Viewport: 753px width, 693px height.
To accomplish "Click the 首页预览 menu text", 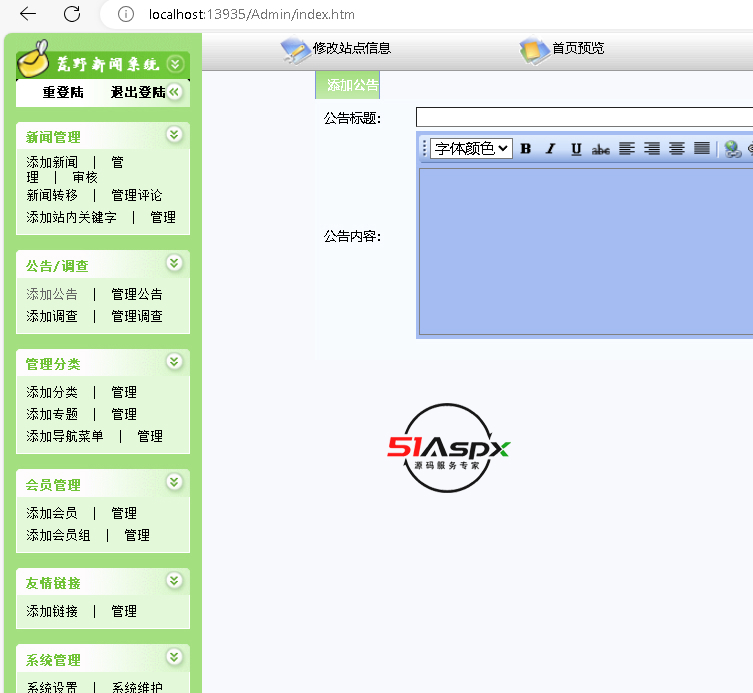I will coord(578,48).
